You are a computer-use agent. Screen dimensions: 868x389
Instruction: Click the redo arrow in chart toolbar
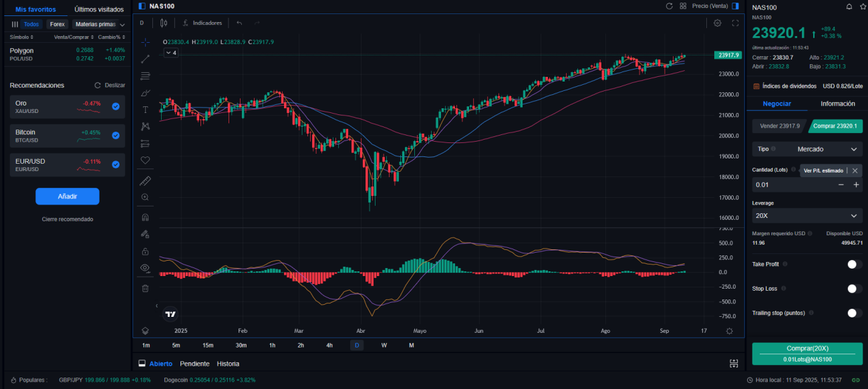[x=257, y=23]
